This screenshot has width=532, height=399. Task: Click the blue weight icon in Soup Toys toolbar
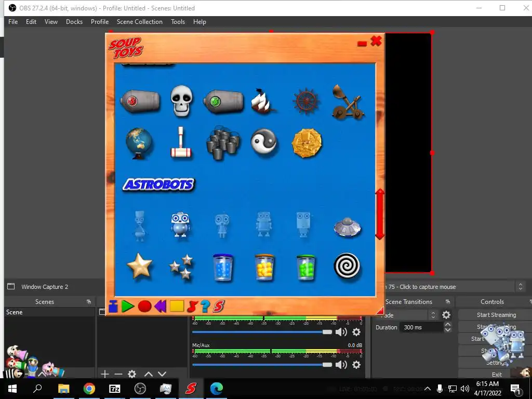click(113, 306)
